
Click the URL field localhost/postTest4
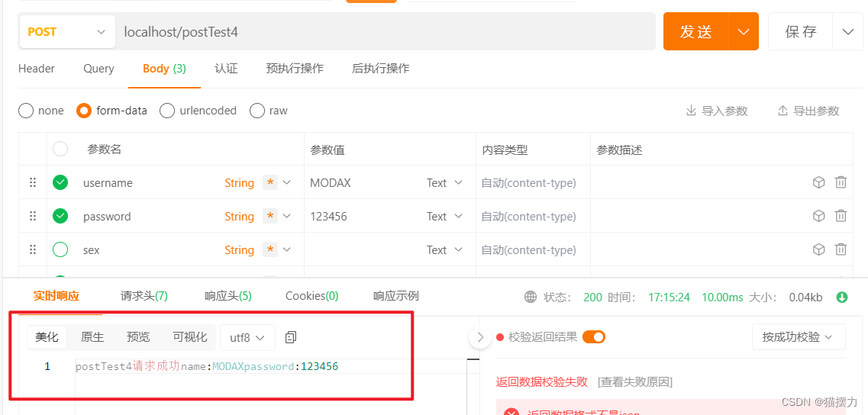pyautogui.click(x=384, y=31)
